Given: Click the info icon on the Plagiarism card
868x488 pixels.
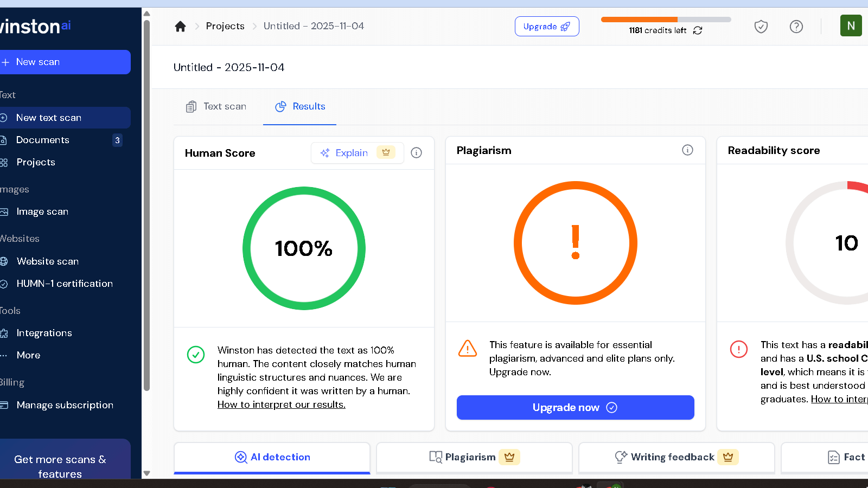Looking at the screenshot, I should coord(687,150).
